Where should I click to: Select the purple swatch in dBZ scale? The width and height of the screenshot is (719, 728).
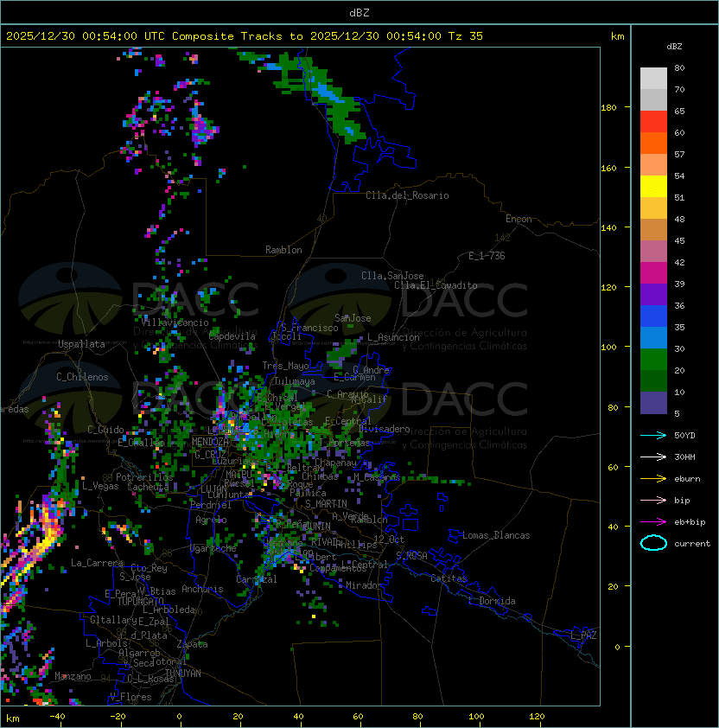653,295
